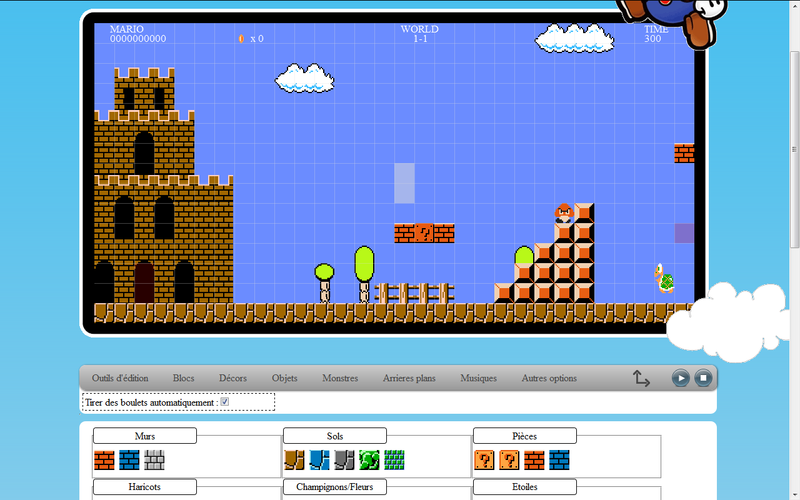Select the blue brick wall tile under Murs
800x500 pixels.
tap(129, 460)
